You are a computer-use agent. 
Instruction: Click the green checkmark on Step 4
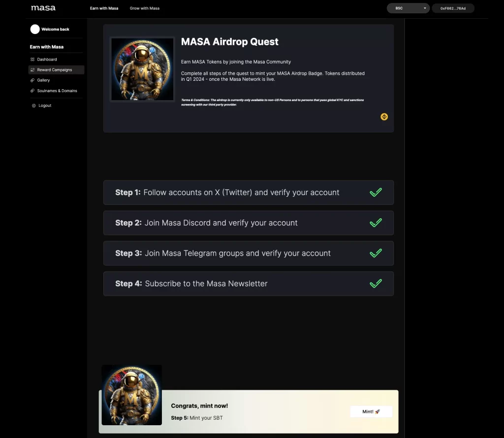pos(376,283)
